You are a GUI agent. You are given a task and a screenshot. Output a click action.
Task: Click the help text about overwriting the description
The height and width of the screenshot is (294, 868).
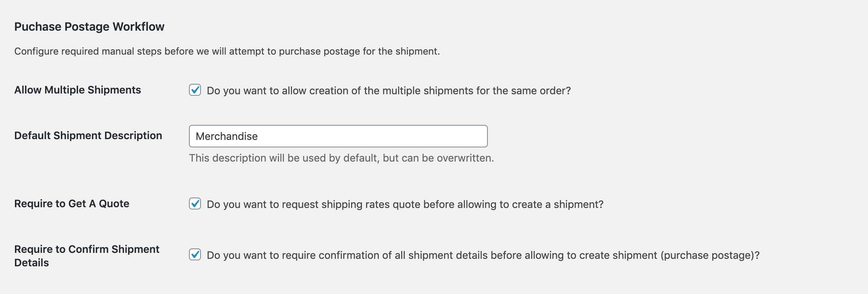pyautogui.click(x=341, y=158)
